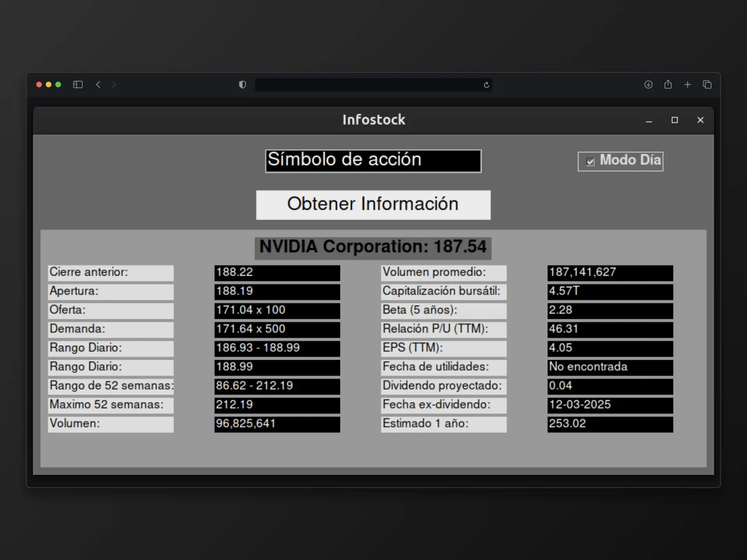747x560 pixels.
Task: Open a new tab with plus icon
Action: pyautogui.click(x=687, y=84)
